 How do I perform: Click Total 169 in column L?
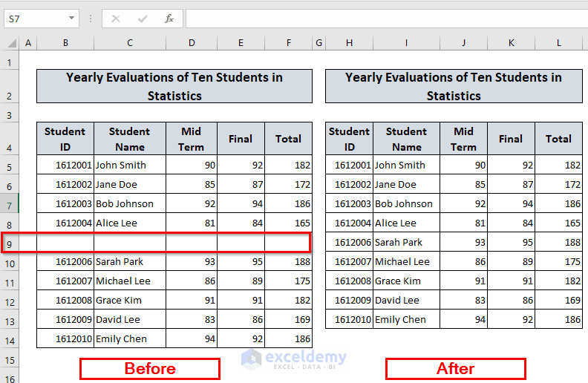[559, 300]
